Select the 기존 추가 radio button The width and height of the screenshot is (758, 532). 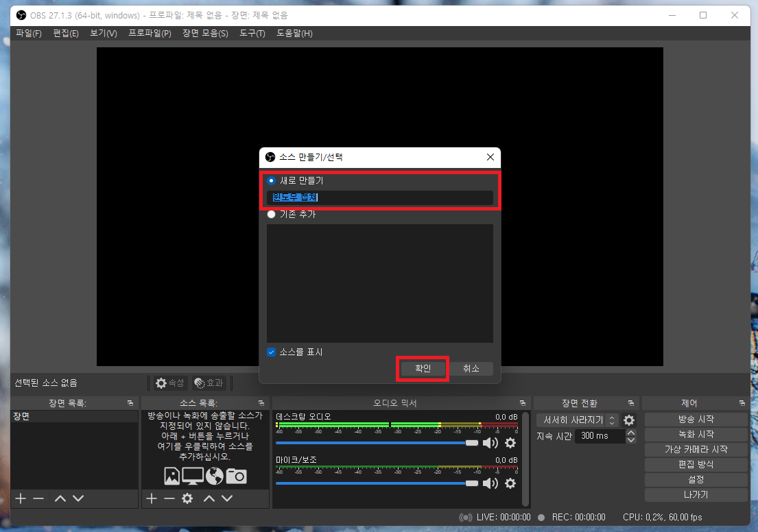(271, 214)
